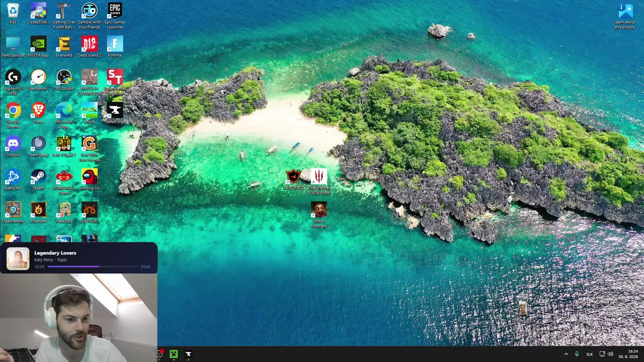Select Tento počítač desktop icon
644x362 pixels.
pyautogui.click(x=13, y=47)
